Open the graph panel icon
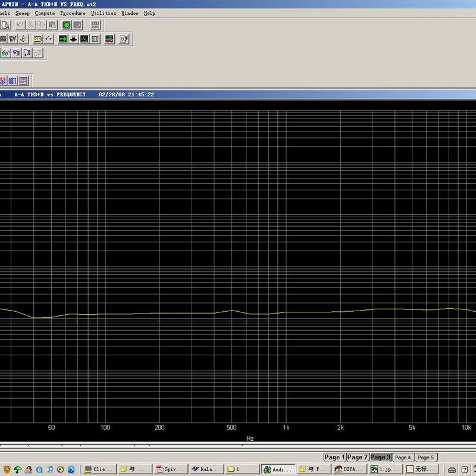 point(84,39)
